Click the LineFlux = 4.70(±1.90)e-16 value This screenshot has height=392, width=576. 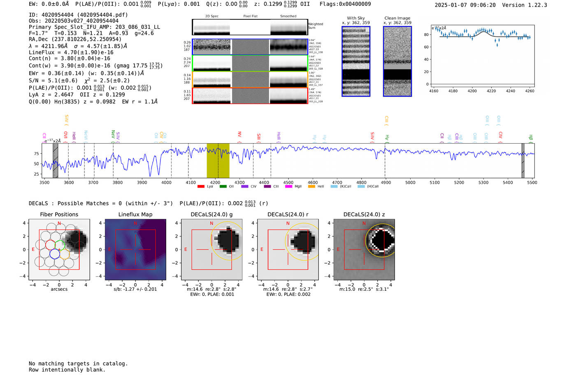pos(71,53)
